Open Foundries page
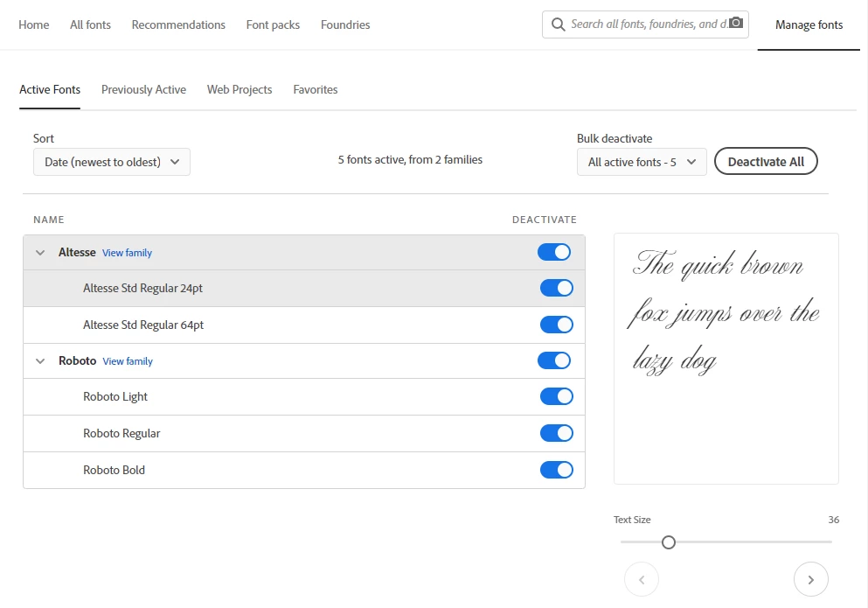This screenshot has height=608, width=868. tap(345, 25)
